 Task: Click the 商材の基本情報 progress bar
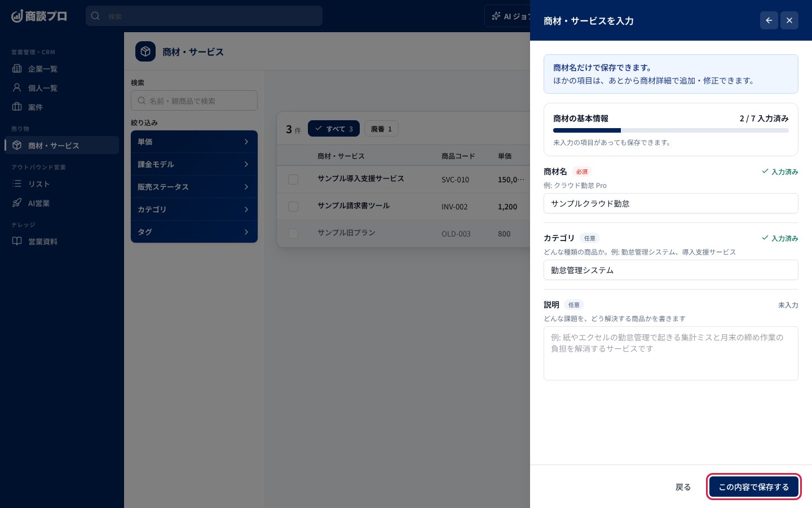click(x=671, y=130)
